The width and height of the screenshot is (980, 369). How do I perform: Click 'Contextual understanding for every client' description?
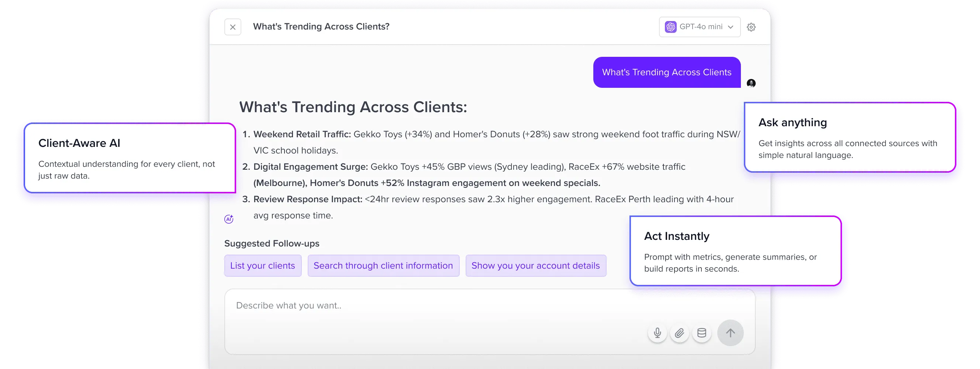(x=127, y=170)
